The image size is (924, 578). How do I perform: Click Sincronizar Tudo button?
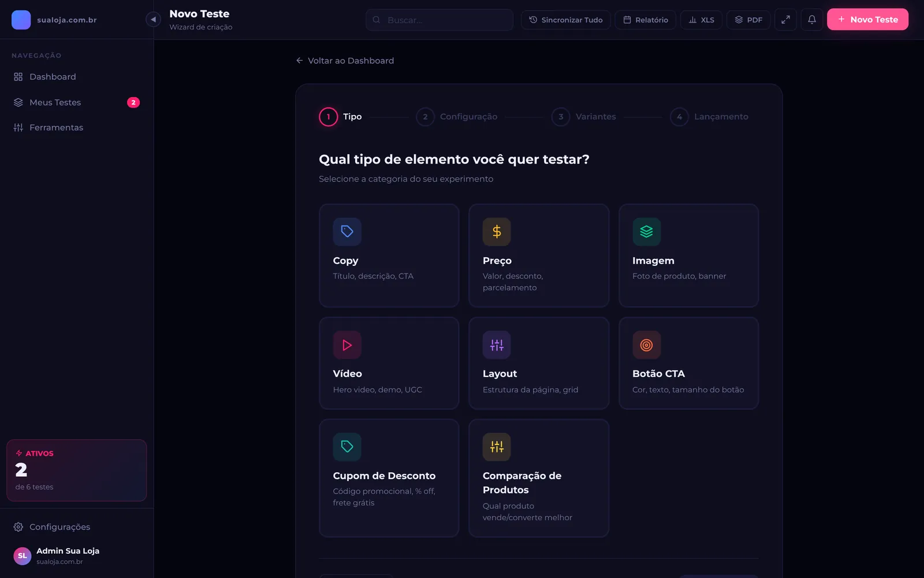[x=565, y=20]
